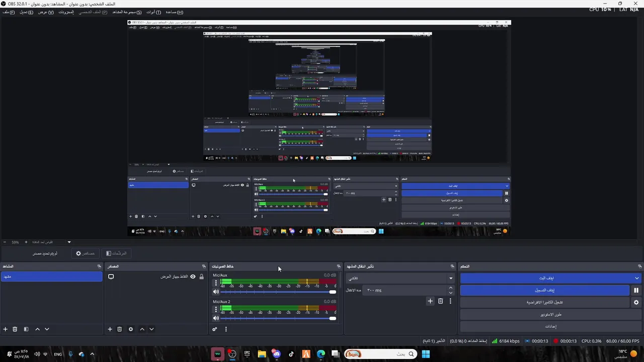The height and width of the screenshot is (362, 644).
Task: Pop out the Sources dock
Action: (x=204, y=266)
